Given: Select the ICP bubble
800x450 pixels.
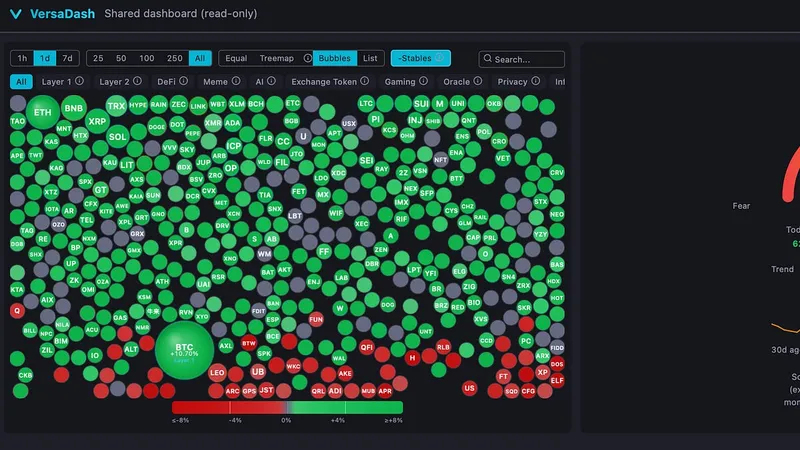Looking at the screenshot, I should [x=234, y=146].
